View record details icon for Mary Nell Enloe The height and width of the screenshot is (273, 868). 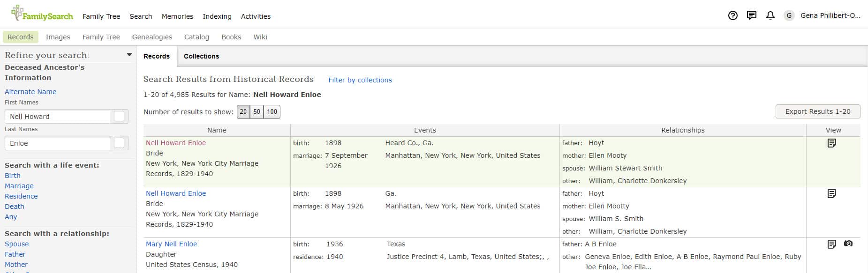point(831,244)
